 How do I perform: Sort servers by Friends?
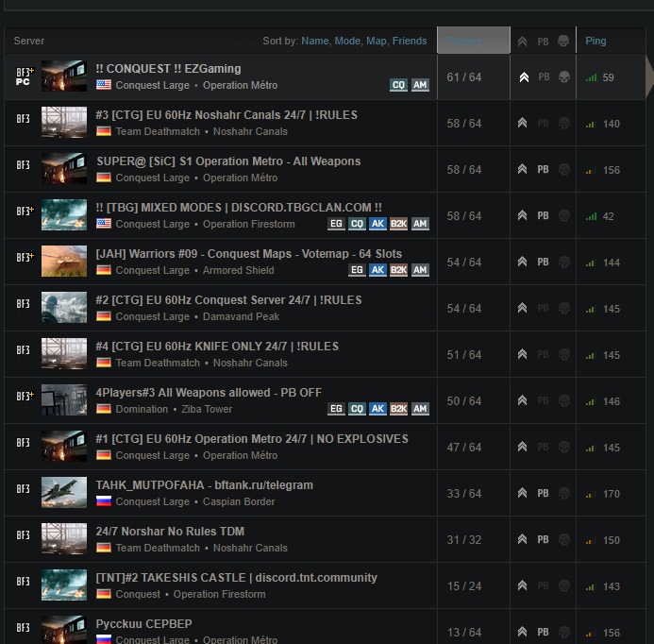point(410,41)
